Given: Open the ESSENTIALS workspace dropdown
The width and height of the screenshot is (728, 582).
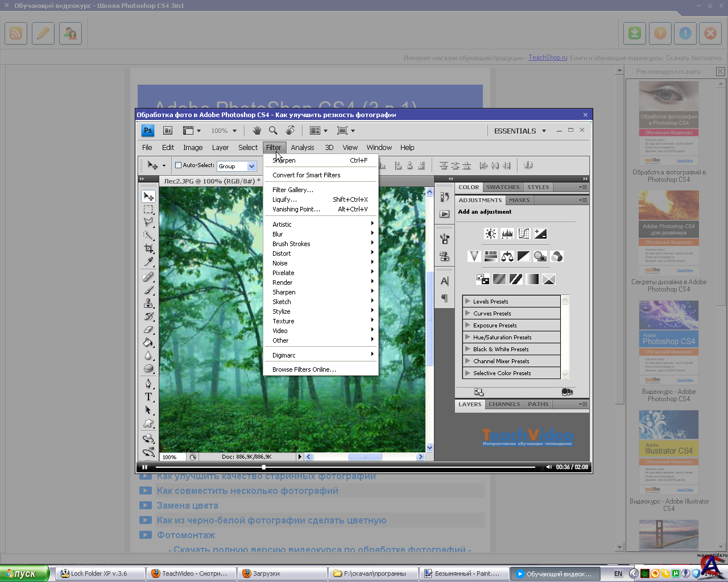Looking at the screenshot, I should coord(520,131).
